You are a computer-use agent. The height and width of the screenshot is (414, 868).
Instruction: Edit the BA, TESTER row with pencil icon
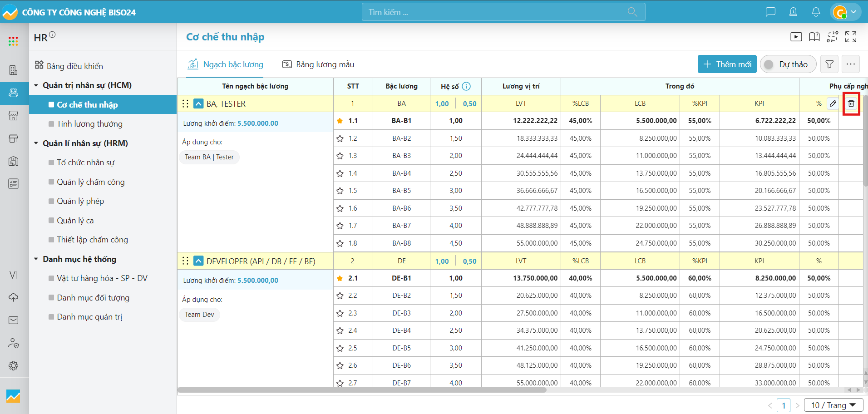coord(833,103)
